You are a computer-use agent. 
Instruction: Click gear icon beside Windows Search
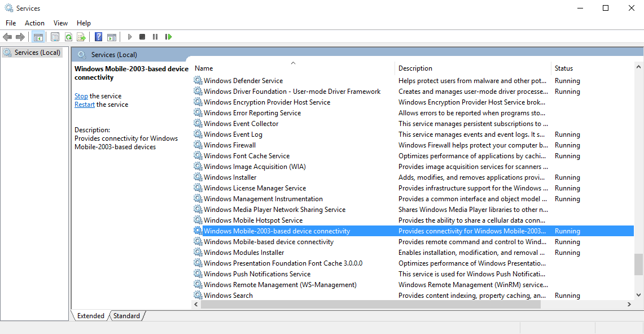point(198,296)
